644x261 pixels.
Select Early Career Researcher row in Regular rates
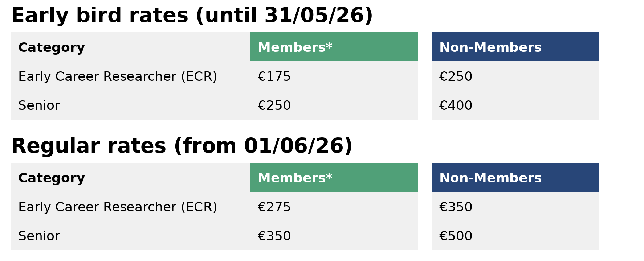(118, 207)
